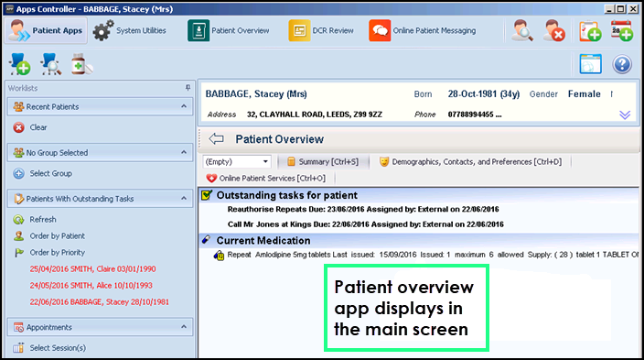Open help via question mark icon

[622, 65]
